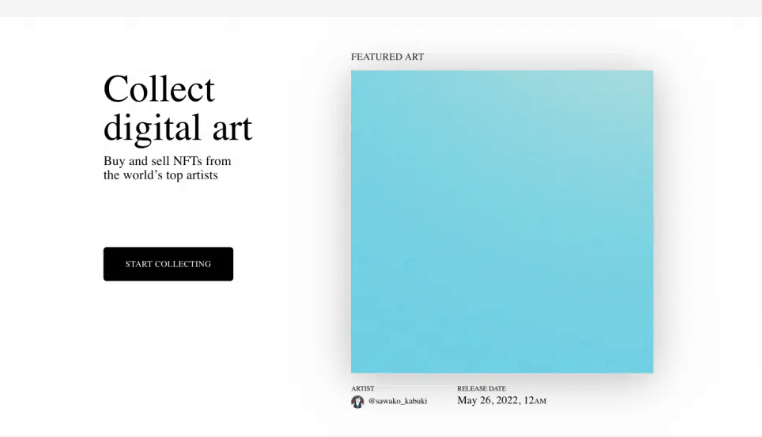Click 'the world's top artists' text line
The image size is (762, 437).
coord(161,175)
